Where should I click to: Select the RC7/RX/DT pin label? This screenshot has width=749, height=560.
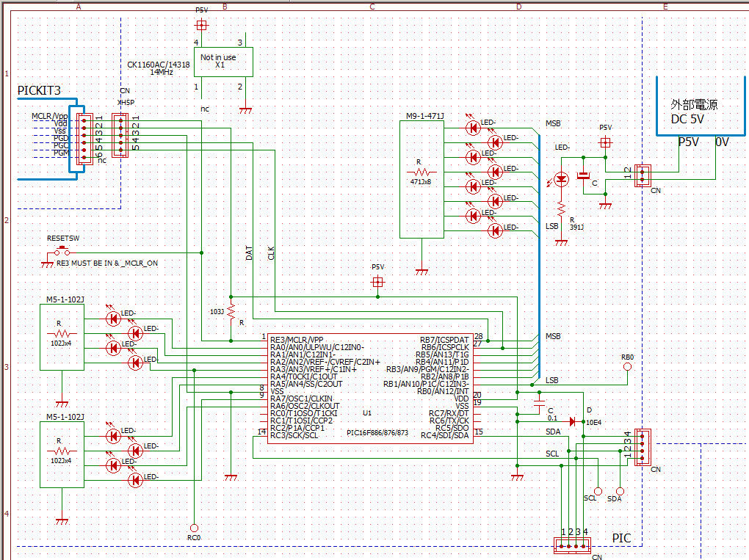[449, 413]
